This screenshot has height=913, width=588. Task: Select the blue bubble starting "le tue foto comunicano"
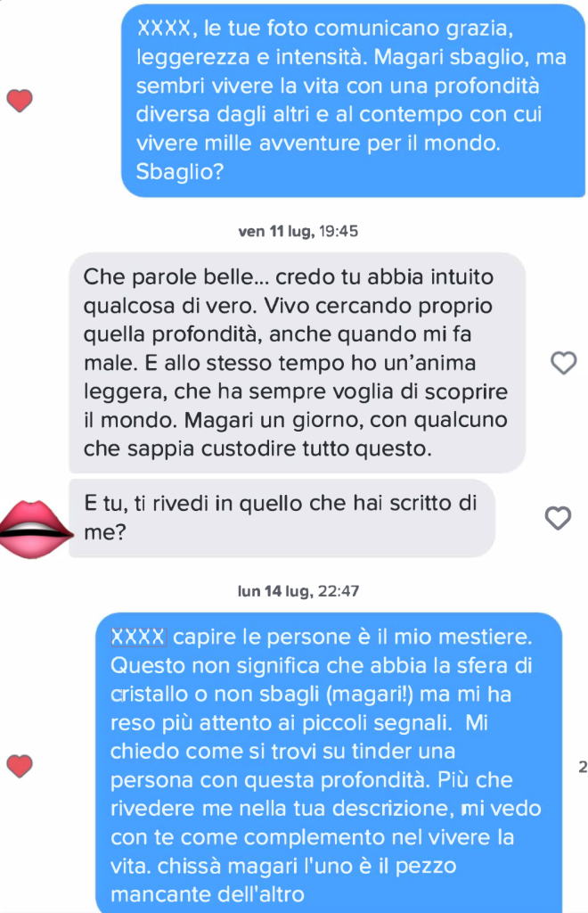353,101
